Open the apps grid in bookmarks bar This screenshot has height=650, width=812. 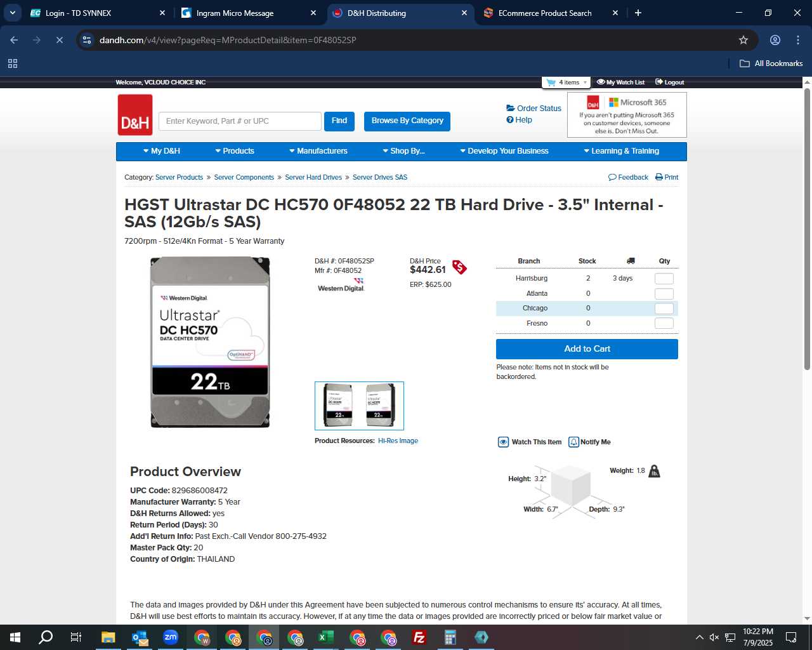tap(13, 63)
